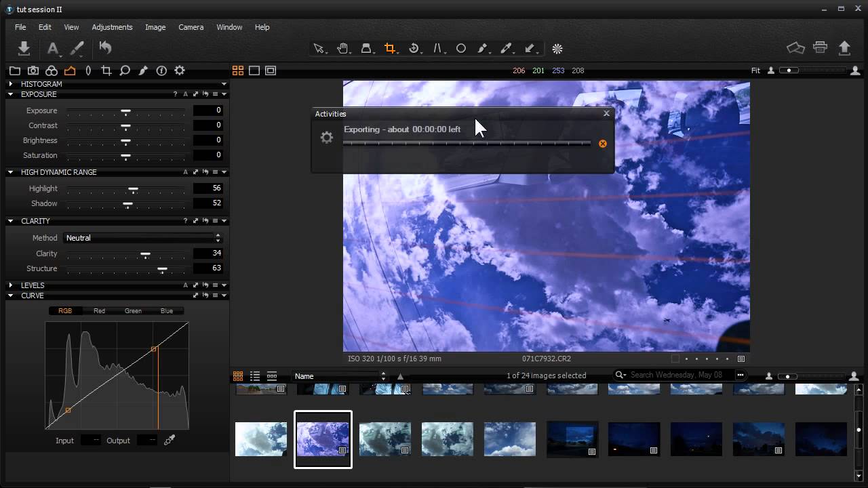The image size is (868, 488).
Task: Open the Metadata info tool tab
Action: pos(161,70)
